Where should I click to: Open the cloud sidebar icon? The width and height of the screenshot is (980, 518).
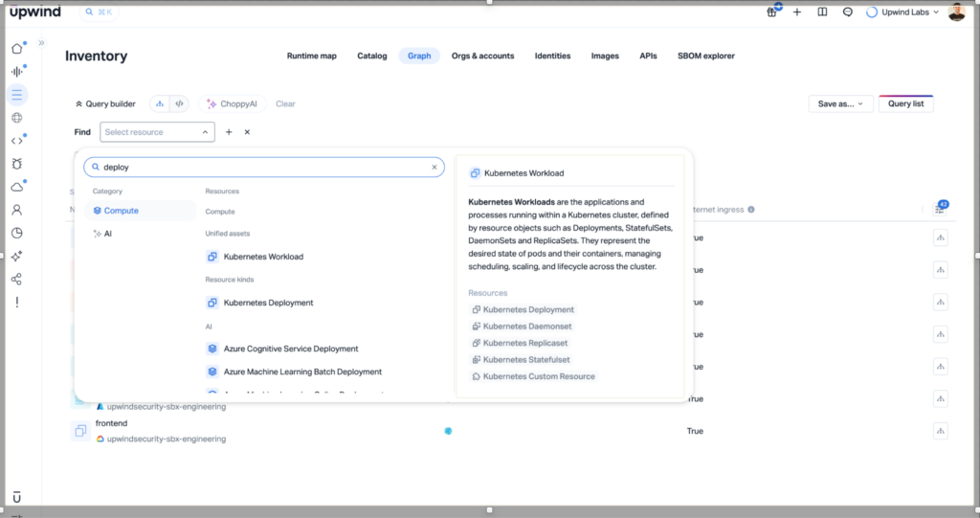tap(17, 187)
